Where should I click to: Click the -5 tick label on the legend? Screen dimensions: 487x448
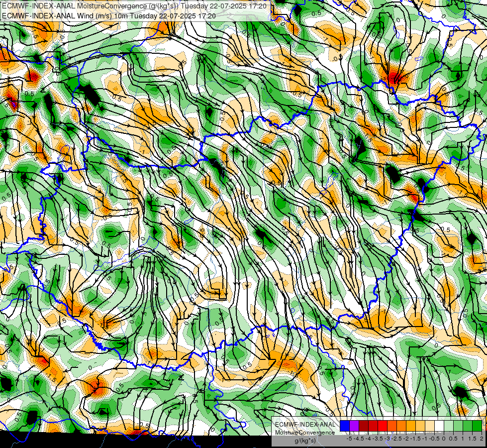coord(349,439)
